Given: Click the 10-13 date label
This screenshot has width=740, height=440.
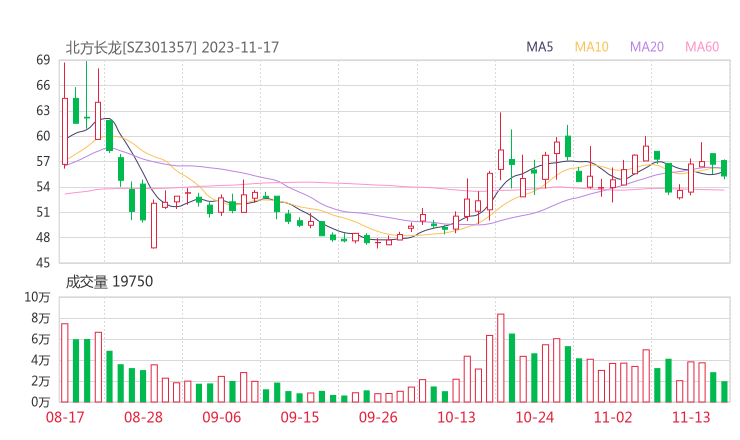Looking at the screenshot, I should pyautogui.click(x=456, y=417).
